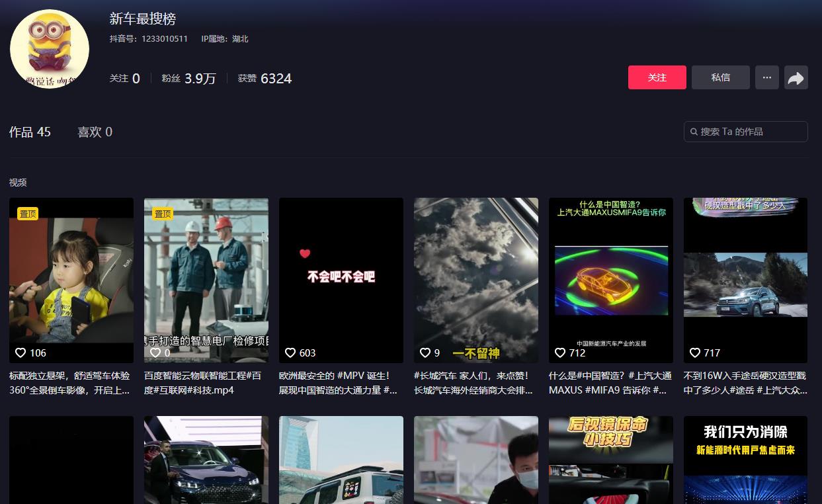Viewport: 822px width, 504px height.
Task: Open title 百度智能云物联智能工程
Action: tap(203, 383)
